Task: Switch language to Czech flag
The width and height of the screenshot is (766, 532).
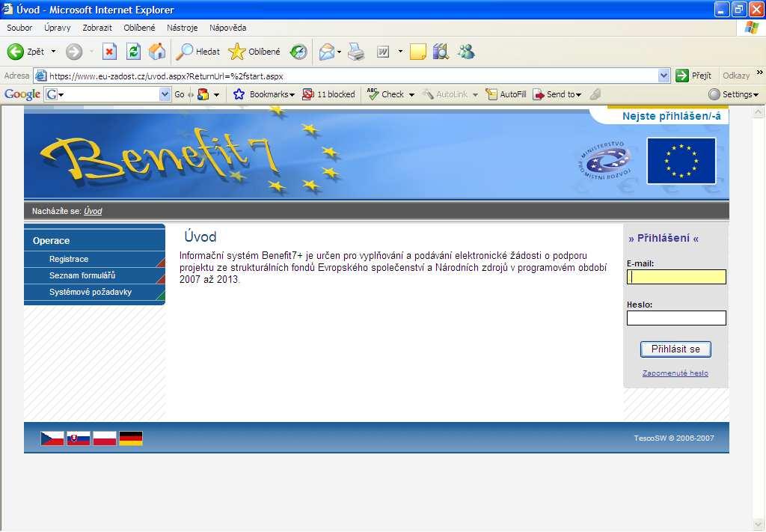Action: (x=52, y=438)
